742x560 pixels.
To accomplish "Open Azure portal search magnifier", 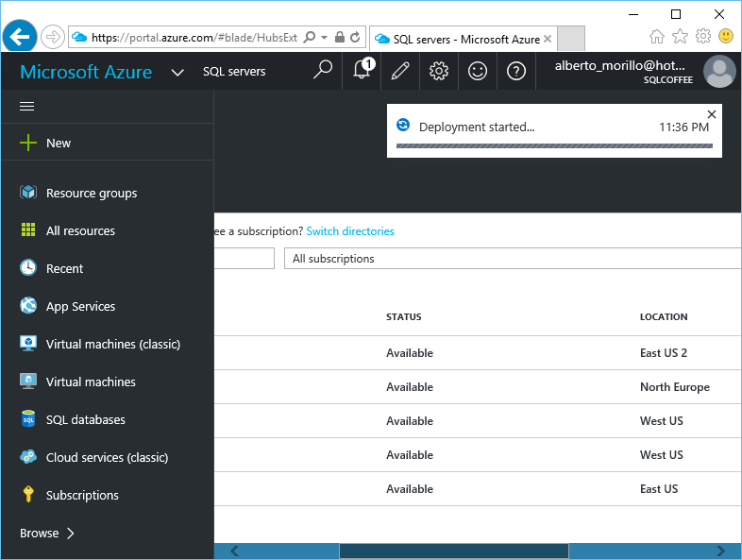I will [323, 71].
